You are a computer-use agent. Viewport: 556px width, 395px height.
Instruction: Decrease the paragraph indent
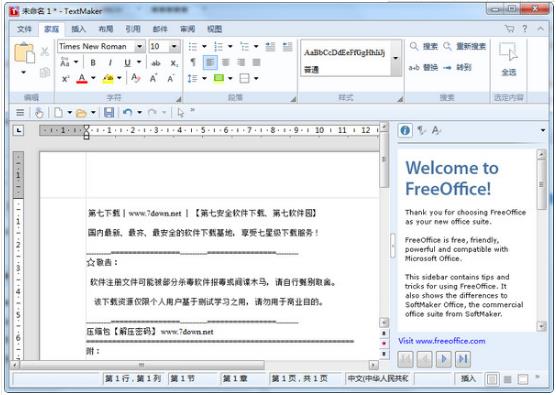coord(270,46)
